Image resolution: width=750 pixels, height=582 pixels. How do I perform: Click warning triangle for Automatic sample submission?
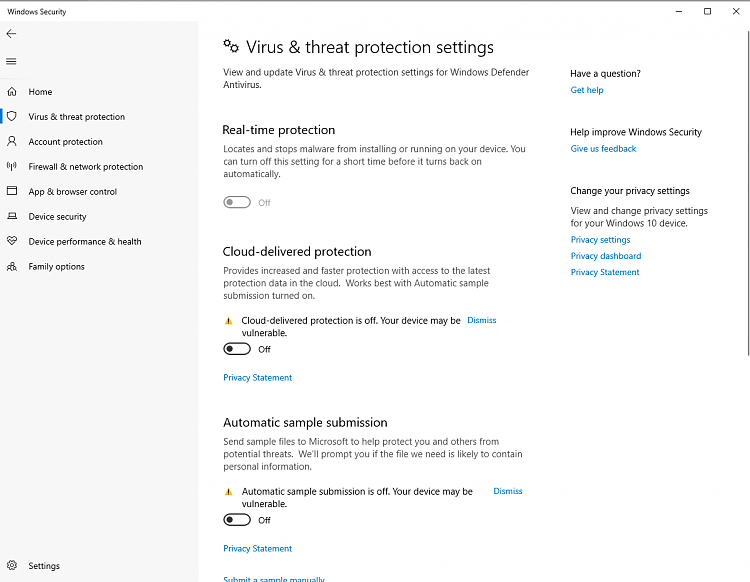tap(229, 492)
